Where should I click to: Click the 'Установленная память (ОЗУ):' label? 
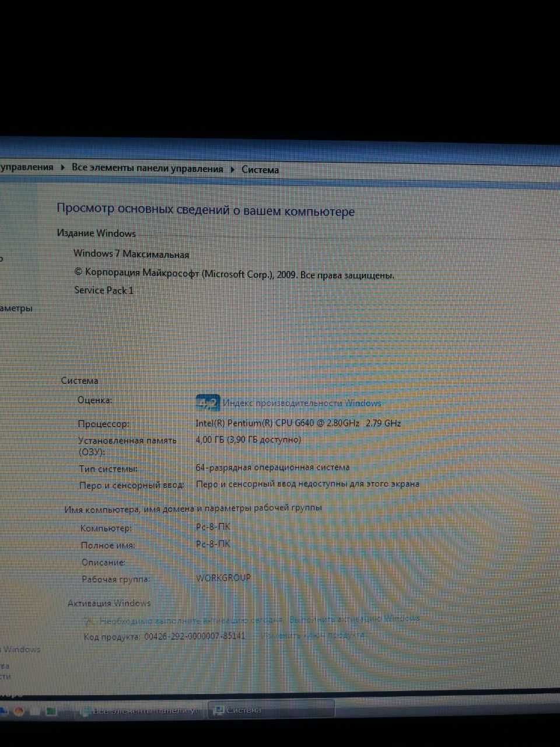[x=128, y=446]
